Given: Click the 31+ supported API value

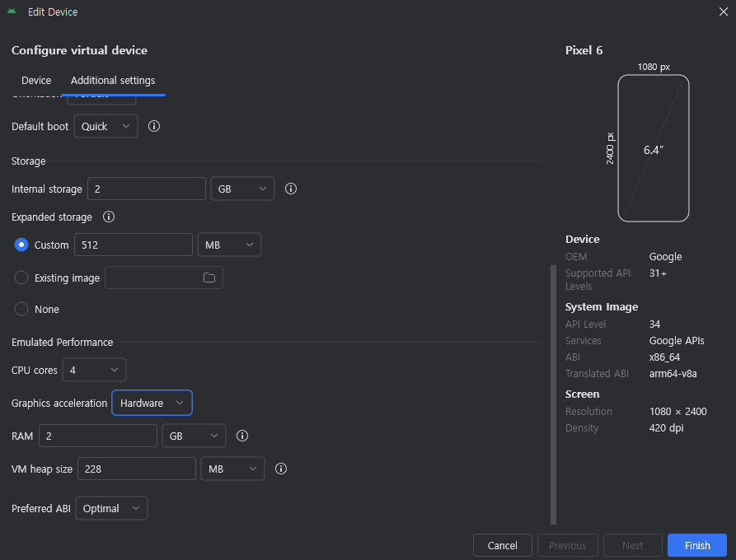Looking at the screenshot, I should [x=658, y=273].
